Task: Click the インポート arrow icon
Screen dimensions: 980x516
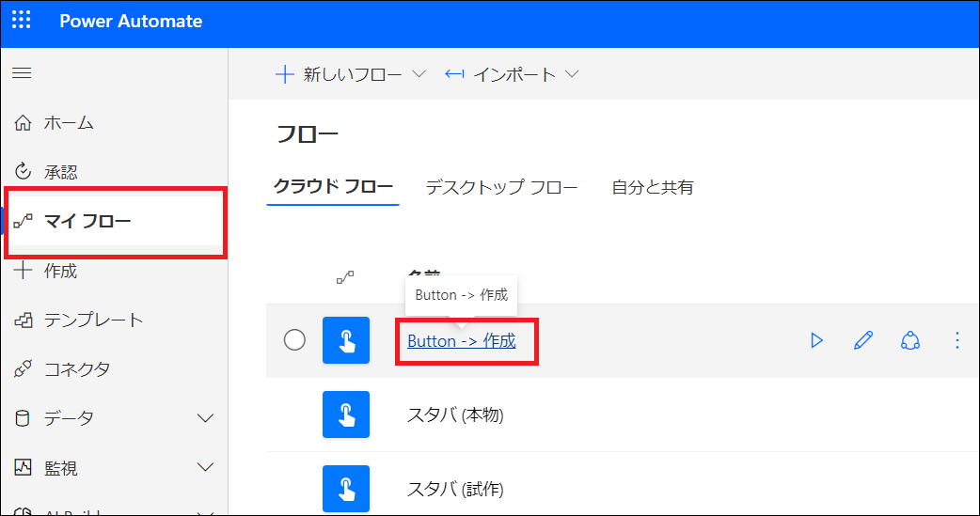Action: (454, 74)
